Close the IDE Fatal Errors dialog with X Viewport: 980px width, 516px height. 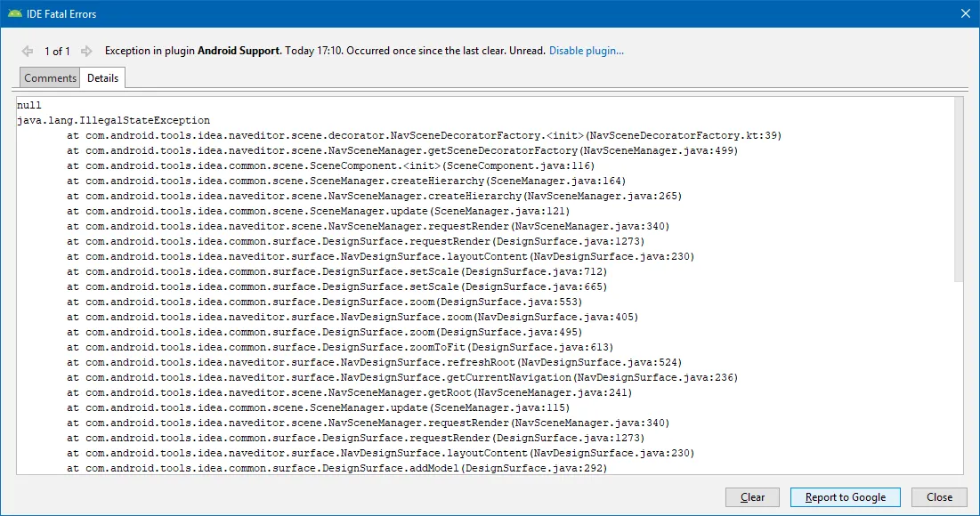click(965, 13)
